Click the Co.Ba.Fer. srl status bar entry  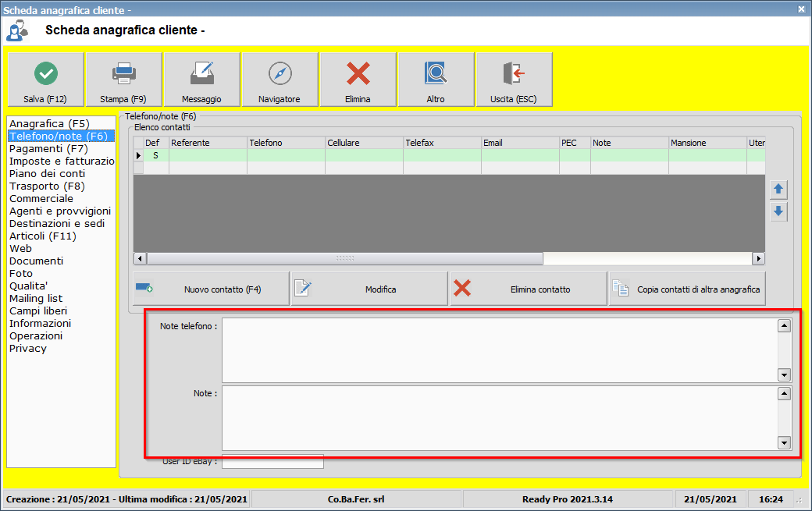(356, 499)
